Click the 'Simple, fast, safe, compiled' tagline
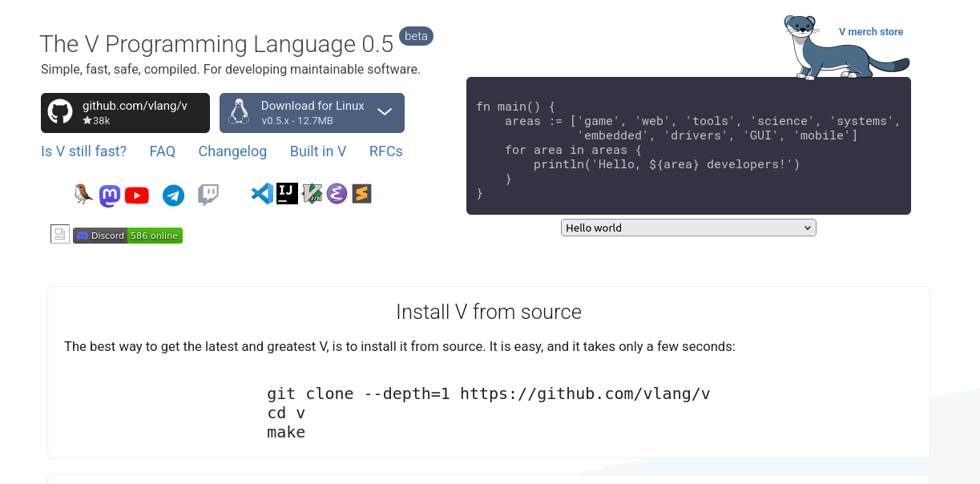Screen dimensions: 980x484 point(231,70)
